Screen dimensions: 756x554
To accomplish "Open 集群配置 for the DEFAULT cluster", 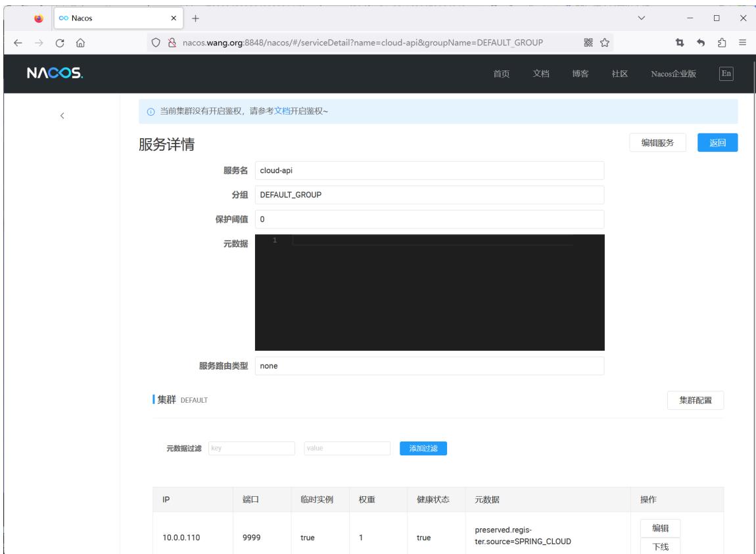I will point(696,400).
